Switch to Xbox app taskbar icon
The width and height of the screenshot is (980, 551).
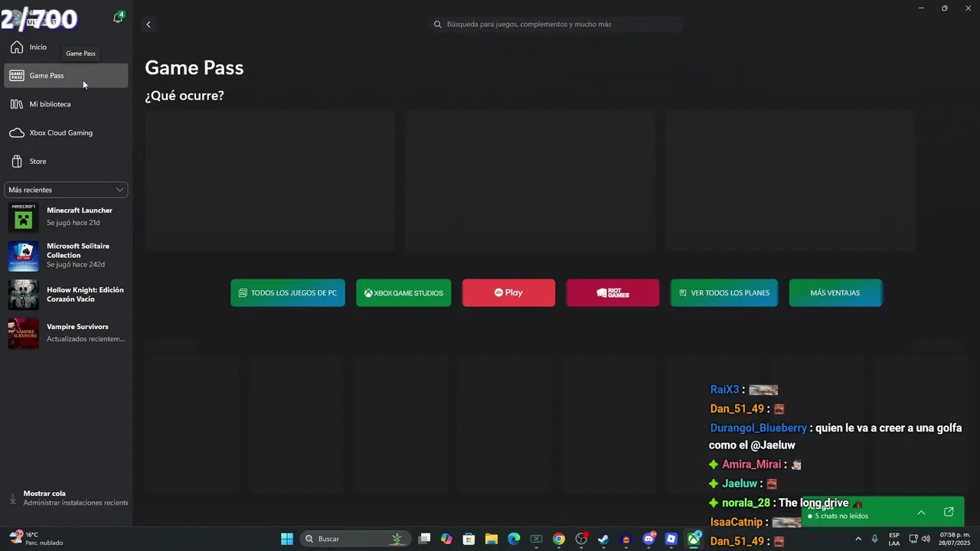694,539
